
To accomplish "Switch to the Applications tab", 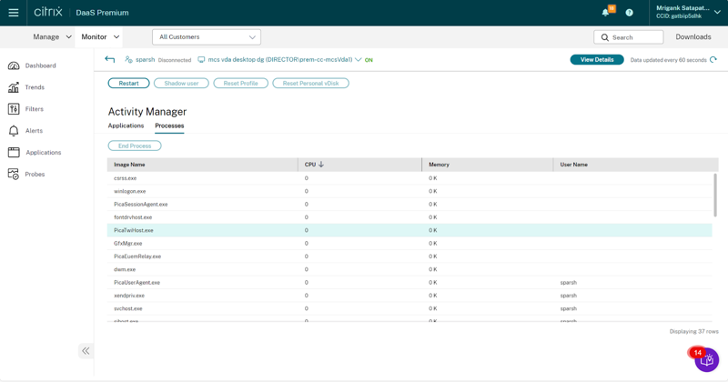I will 126,126.
